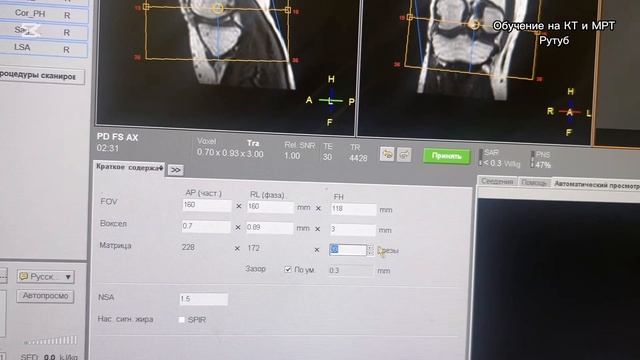Click the redo arrow icon beside Принять

click(x=404, y=155)
